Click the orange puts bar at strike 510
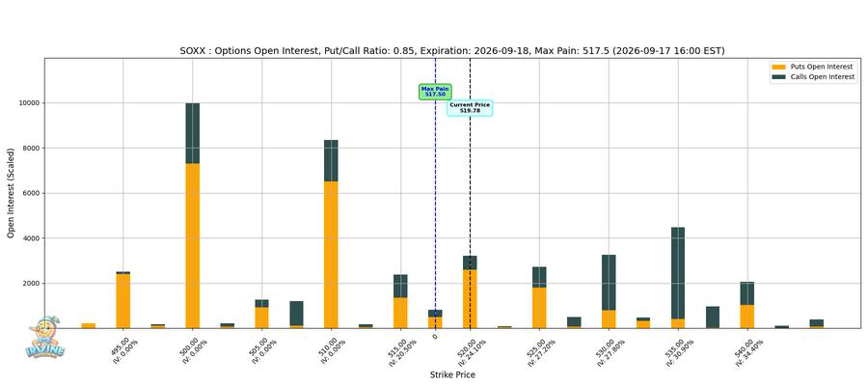 pos(331,254)
